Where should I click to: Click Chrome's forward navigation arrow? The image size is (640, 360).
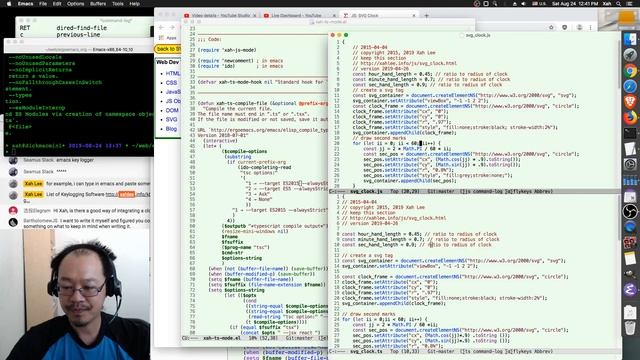pyautogui.click(x=172, y=27)
